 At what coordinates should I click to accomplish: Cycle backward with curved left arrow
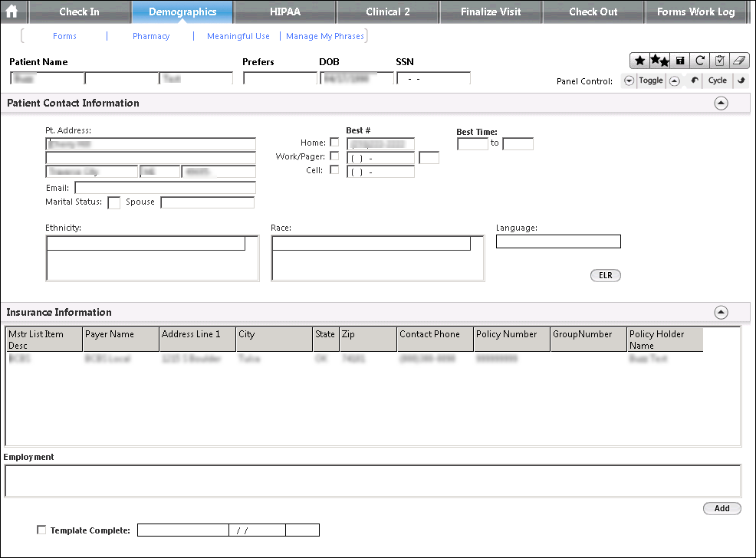click(x=695, y=80)
